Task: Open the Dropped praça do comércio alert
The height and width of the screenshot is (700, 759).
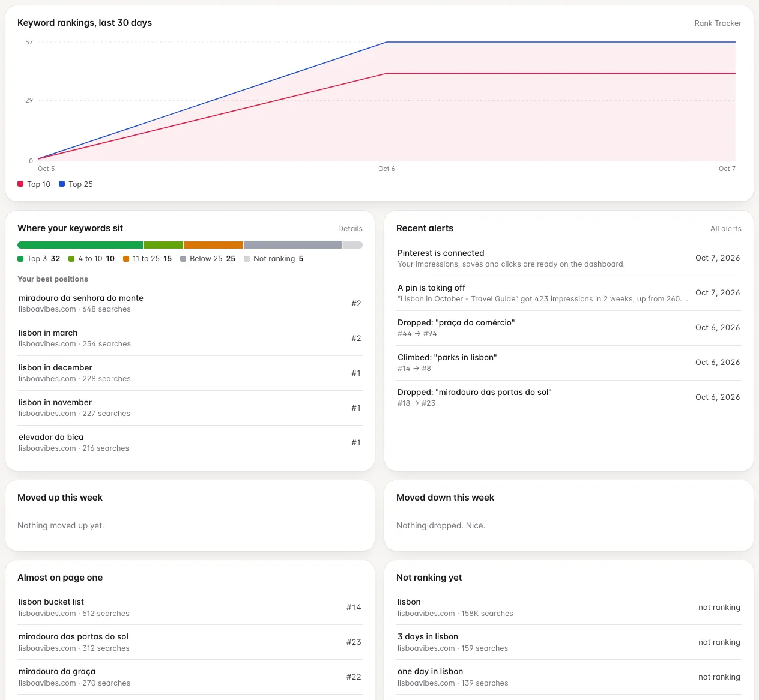Action: [x=569, y=328]
